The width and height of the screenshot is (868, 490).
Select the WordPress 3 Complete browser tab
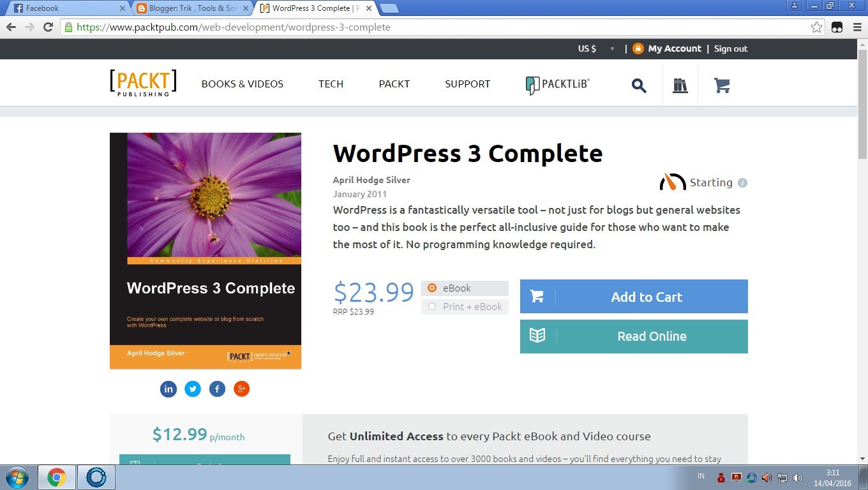click(x=315, y=8)
